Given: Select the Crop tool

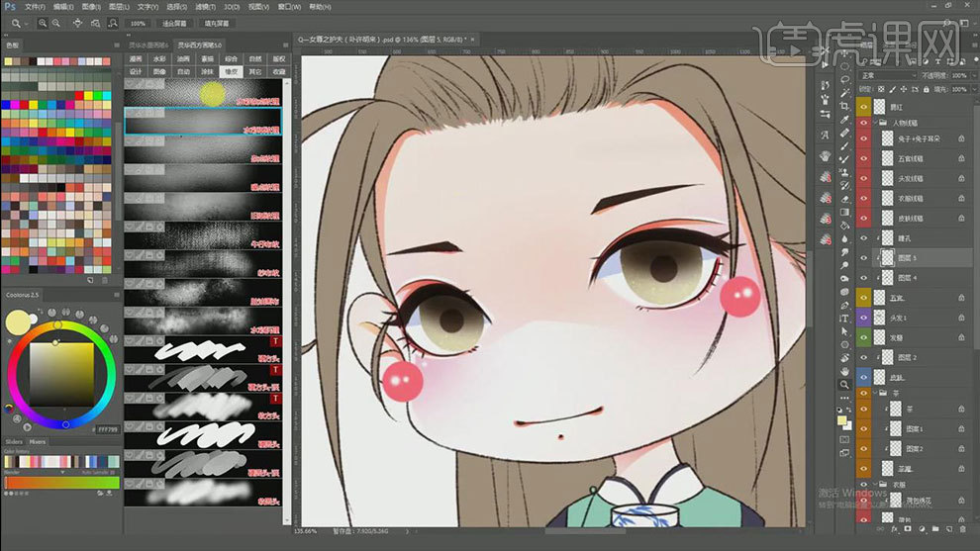Looking at the screenshot, I should 845,106.
